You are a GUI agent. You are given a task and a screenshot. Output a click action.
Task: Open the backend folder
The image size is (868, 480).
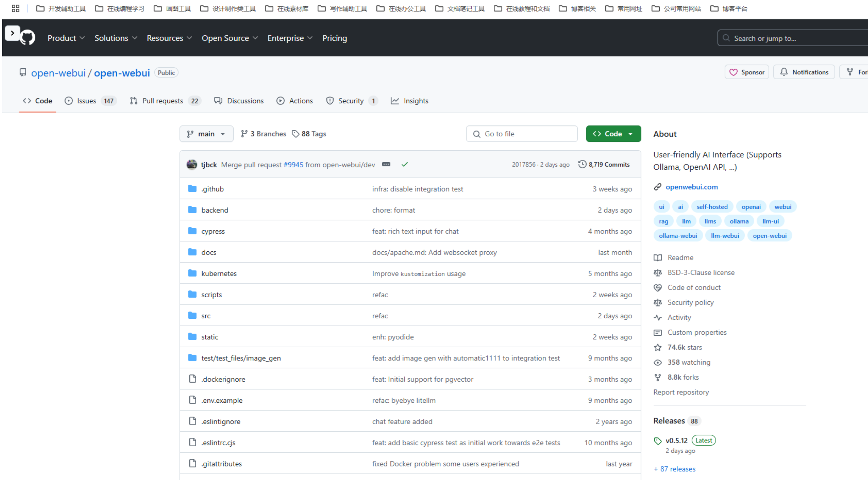click(215, 210)
